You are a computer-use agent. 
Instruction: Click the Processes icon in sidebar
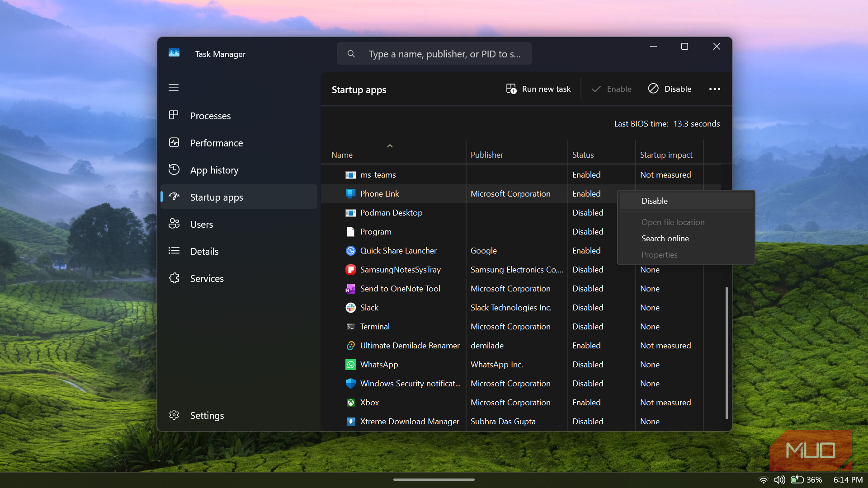tap(174, 115)
